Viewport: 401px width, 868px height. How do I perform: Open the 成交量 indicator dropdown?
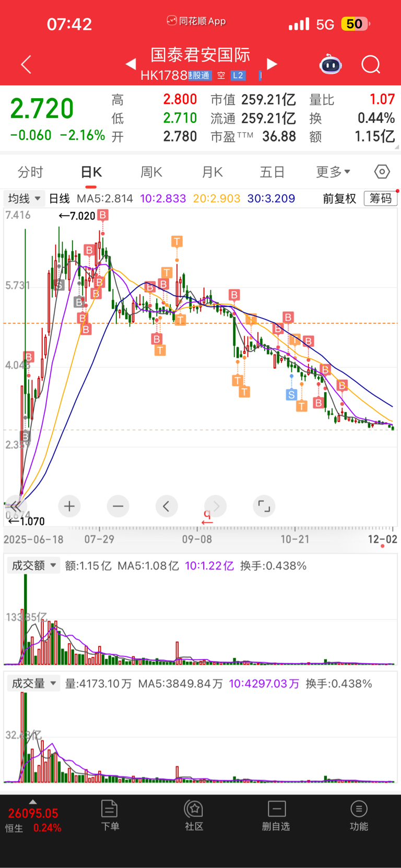coord(33,684)
